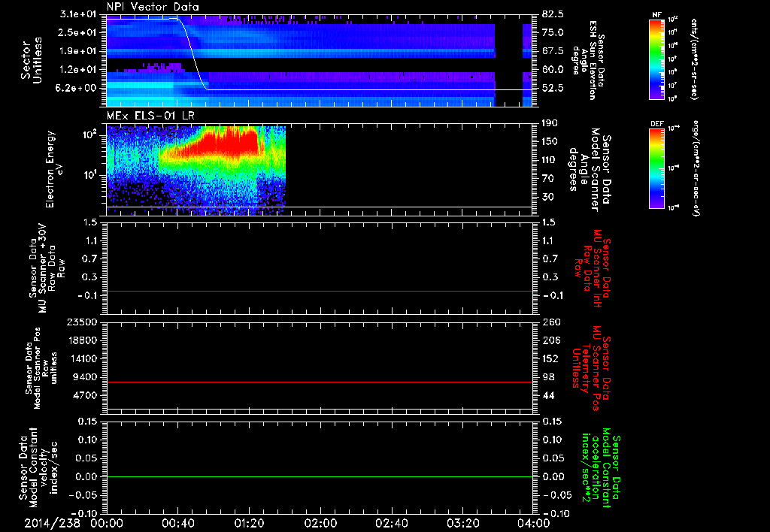Click the "152" telemetry position tick
The height and width of the screenshot is (532, 770).
coord(550,358)
